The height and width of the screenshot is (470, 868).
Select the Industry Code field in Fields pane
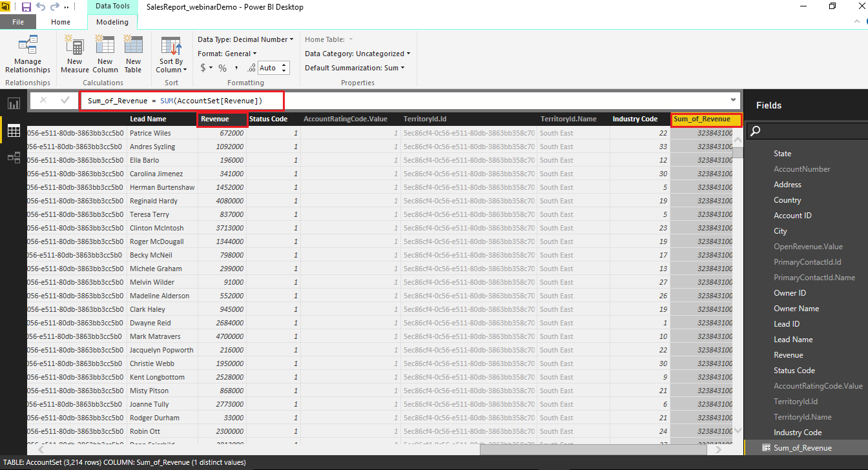click(x=798, y=432)
